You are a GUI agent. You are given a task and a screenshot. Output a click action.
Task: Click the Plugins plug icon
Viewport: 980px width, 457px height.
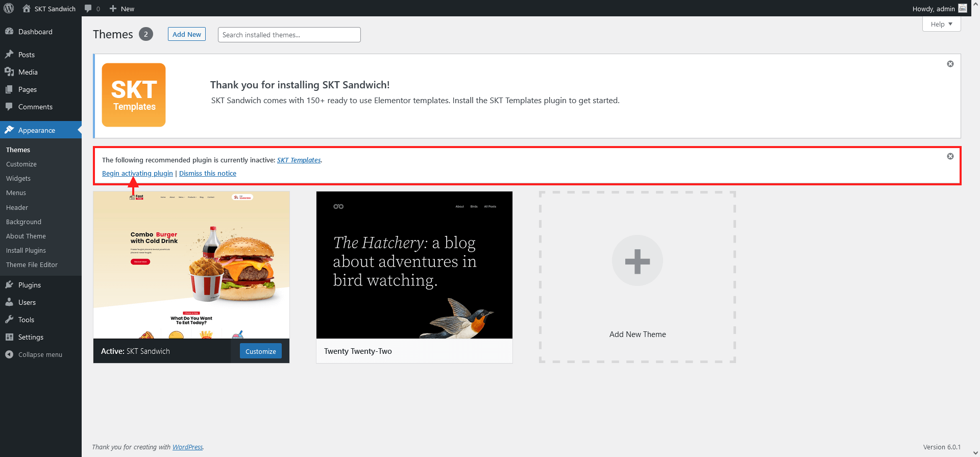click(x=9, y=284)
